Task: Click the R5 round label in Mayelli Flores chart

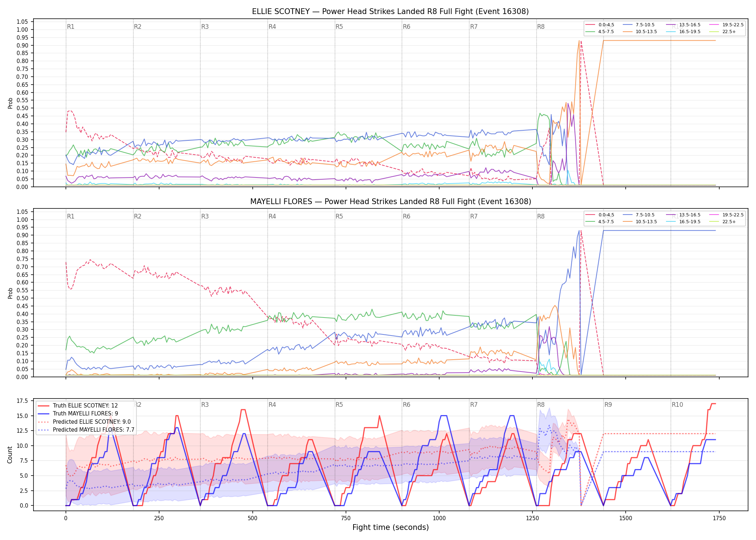Action: tap(339, 216)
